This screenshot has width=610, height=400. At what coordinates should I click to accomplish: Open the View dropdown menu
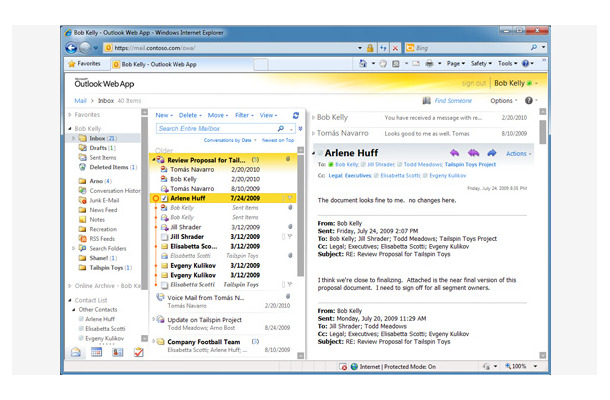tap(268, 115)
